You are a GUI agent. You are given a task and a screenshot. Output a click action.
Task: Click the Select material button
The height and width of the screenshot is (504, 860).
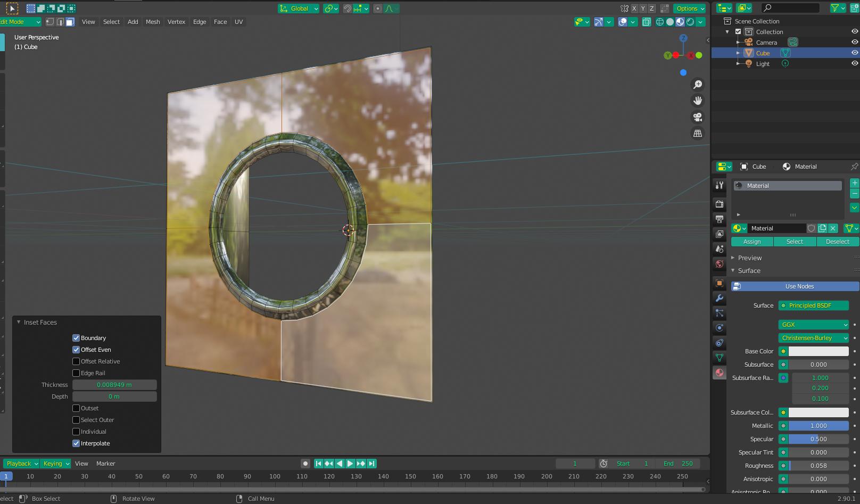(x=795, y=242)
